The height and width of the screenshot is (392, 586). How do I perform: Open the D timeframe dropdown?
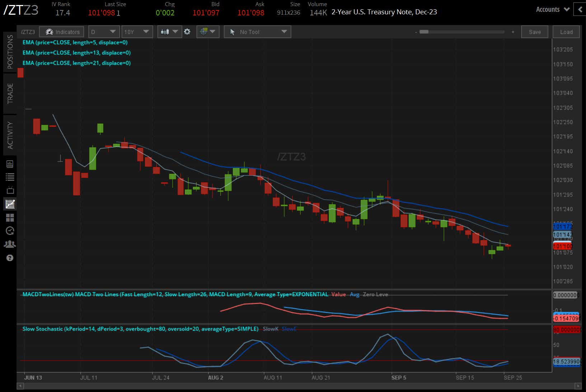coord(103,32)
